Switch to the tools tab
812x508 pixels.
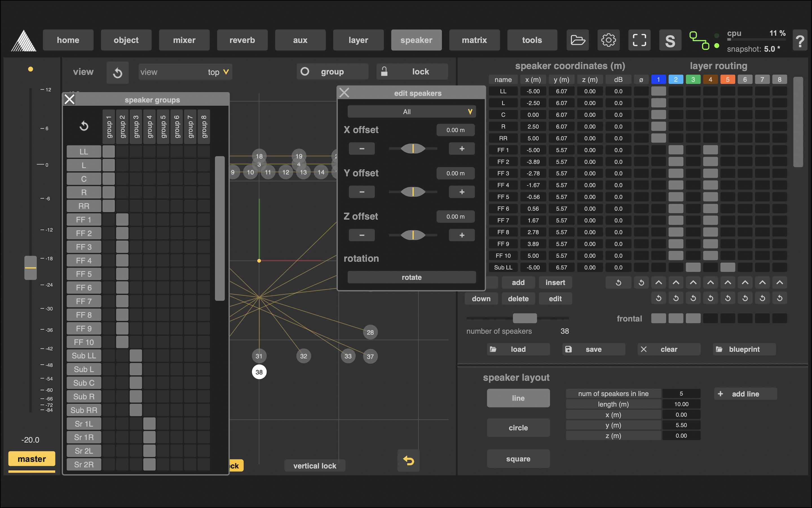pos(532,40)
